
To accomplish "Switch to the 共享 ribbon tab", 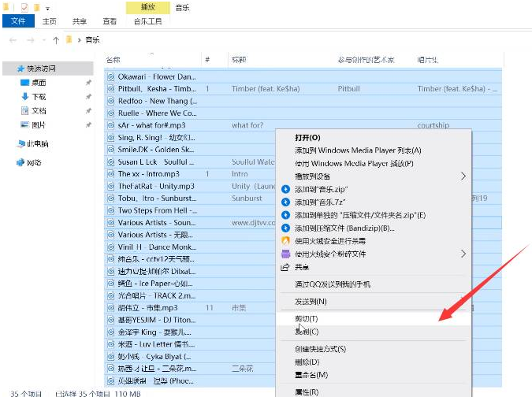I will (x=80, y=21).
